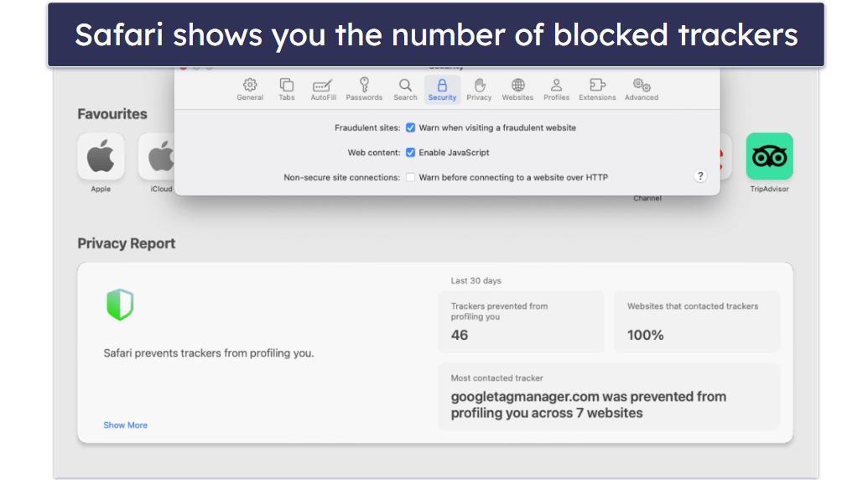Open the Tabs settings pane
The width and height of the screenshot is (868, 480).
286,89
